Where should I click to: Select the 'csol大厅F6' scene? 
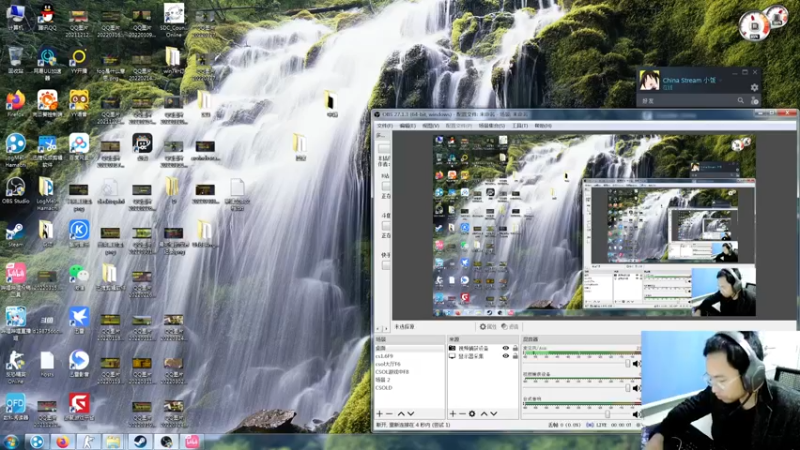[x=409, y=364]
